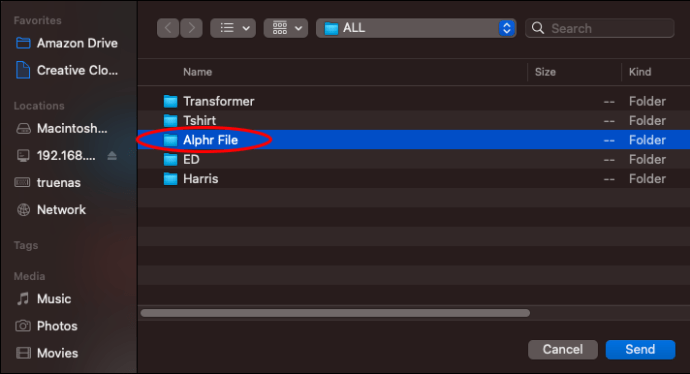
Task: Sort files by Name column header
Action: (x=198, y=72)
